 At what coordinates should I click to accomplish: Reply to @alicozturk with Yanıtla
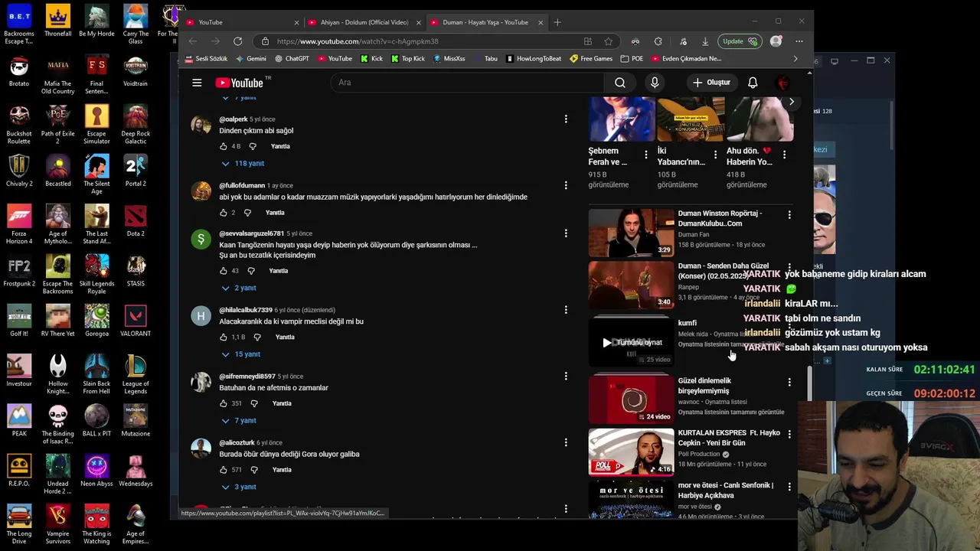pyautogui.click(x=282, y=470)
